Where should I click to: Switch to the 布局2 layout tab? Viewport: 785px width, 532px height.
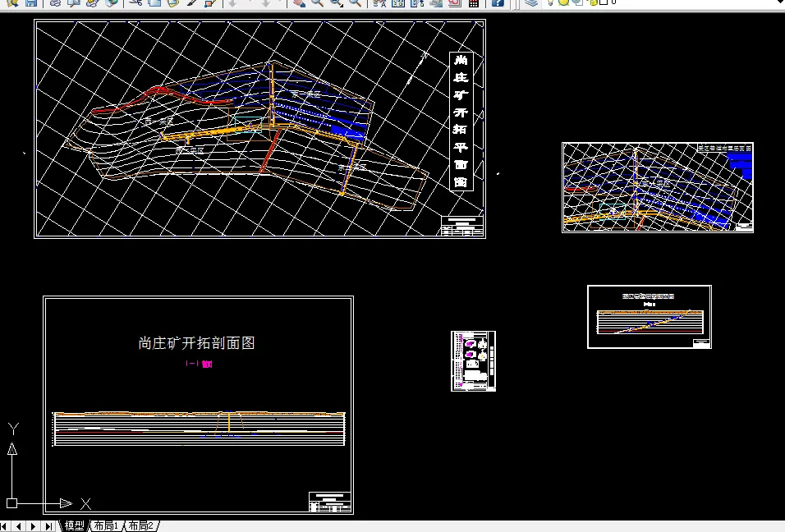pos(140,525)
